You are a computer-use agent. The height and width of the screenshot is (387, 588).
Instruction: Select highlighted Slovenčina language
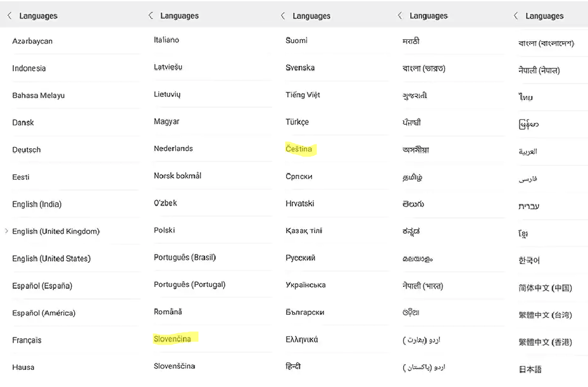pos(172,339)
